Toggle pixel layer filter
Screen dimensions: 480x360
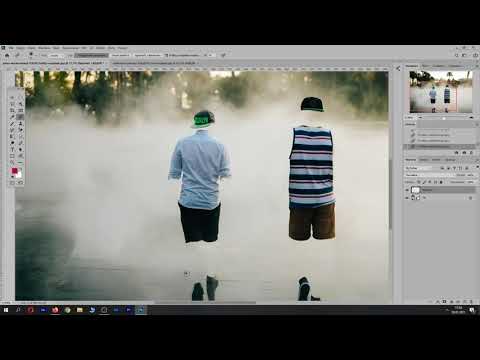pyautogui.click(x=442, y=168)
